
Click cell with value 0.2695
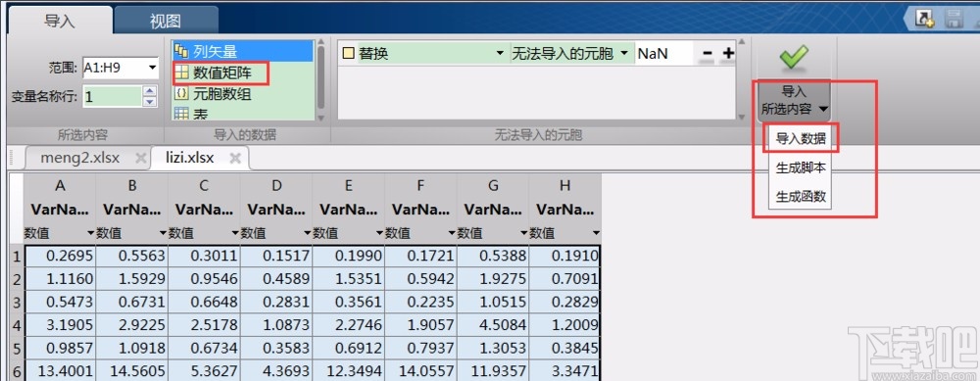(60, 256)
